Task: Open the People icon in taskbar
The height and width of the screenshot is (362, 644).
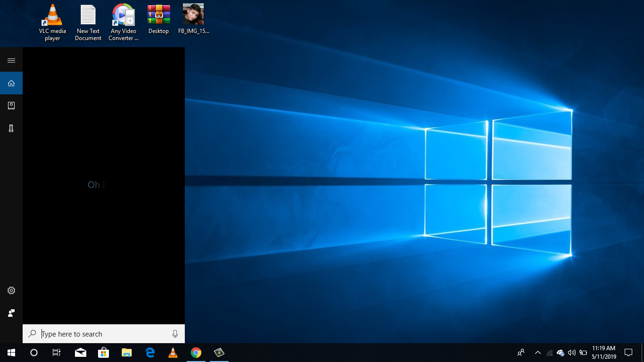Action: coord(521,353)
